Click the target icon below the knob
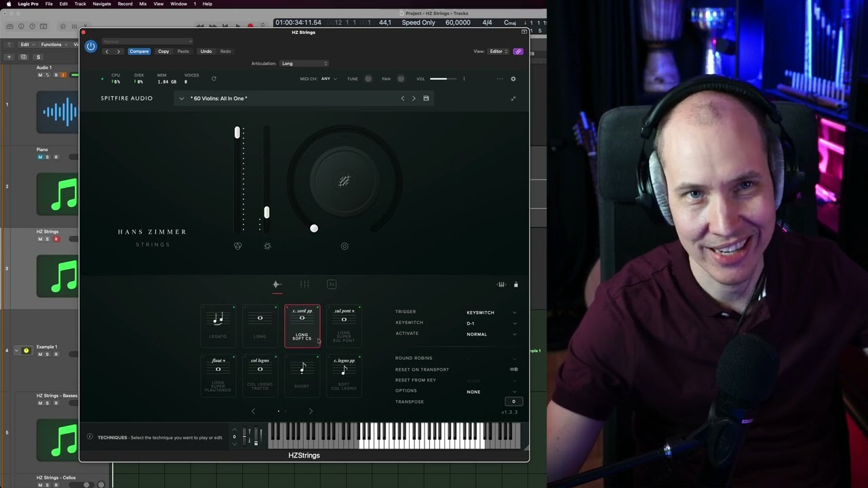The image size is (868, 488). click(x=344, y=246)
